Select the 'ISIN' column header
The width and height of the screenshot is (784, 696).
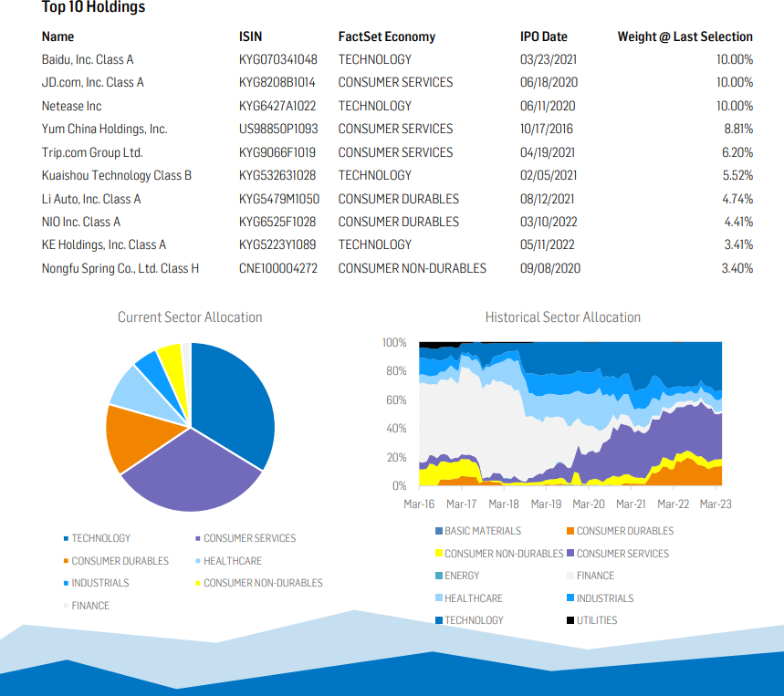tap(250, 36)
